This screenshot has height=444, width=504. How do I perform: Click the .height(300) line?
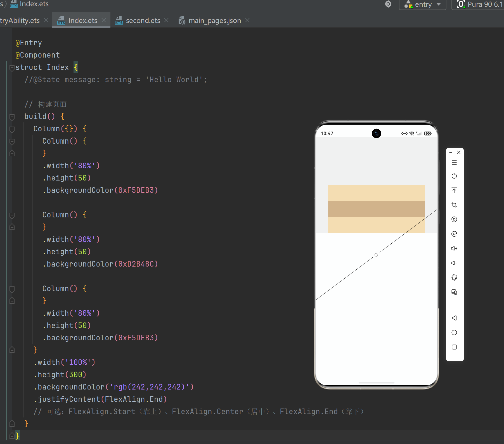(x=60, y=375)
